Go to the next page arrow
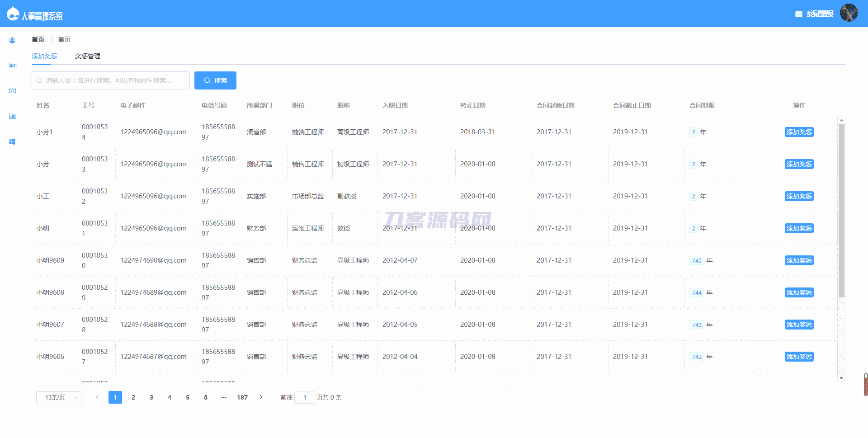This screenshot has height=438, width=868. [261, 397]
